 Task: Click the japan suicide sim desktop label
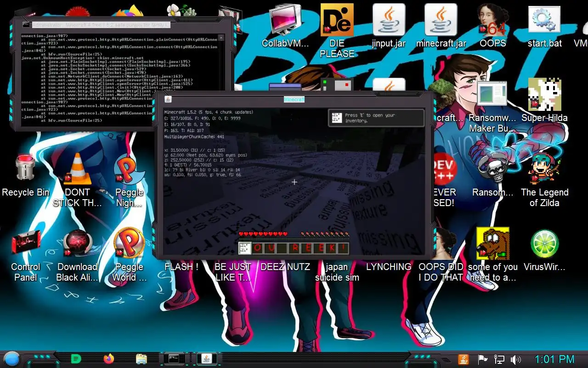337,272
